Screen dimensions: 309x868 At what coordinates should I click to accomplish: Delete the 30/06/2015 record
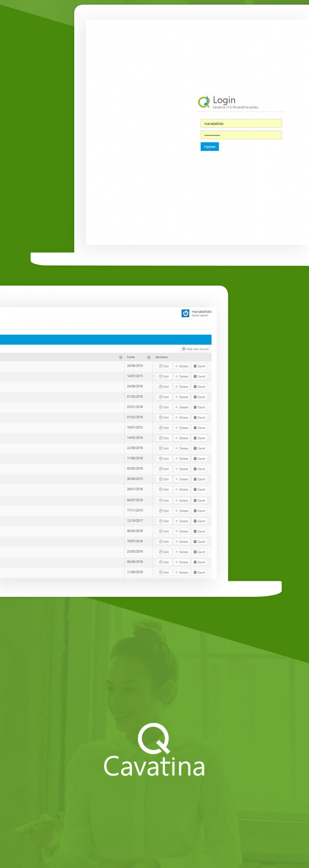tap(182, 480)
